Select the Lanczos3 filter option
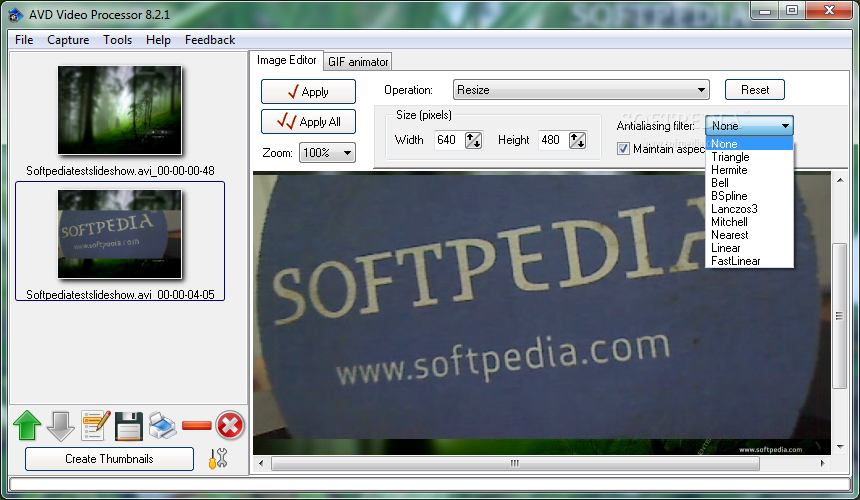Screen dimensions: 860x500 (749, 209)
